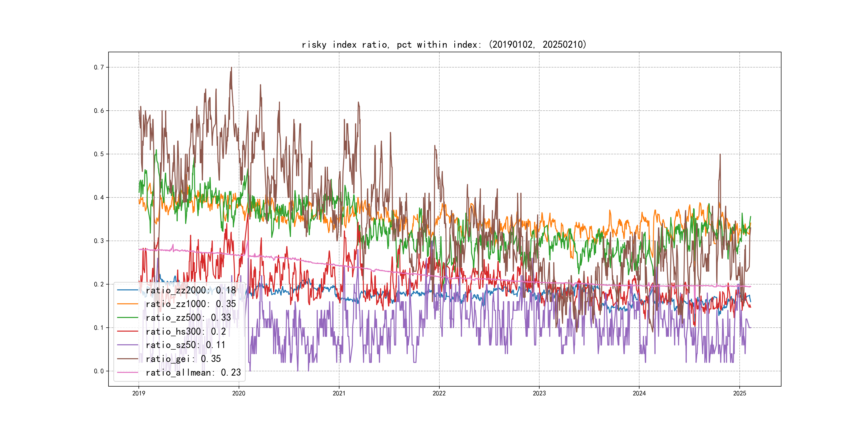
Task: Select the 'ratio_zz2000: 0.18' legend label
Action: pyautogui.click(x=191, y=290)
